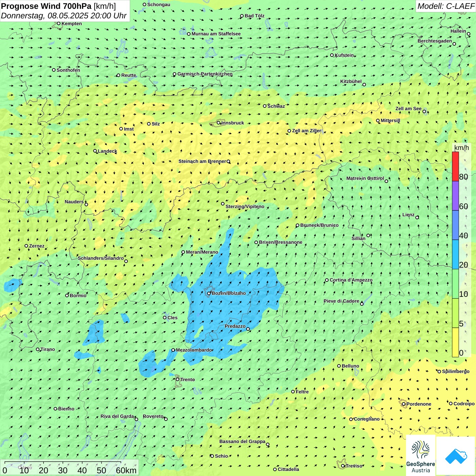
Task: Click the Bienno label
Action: point(66,409)
